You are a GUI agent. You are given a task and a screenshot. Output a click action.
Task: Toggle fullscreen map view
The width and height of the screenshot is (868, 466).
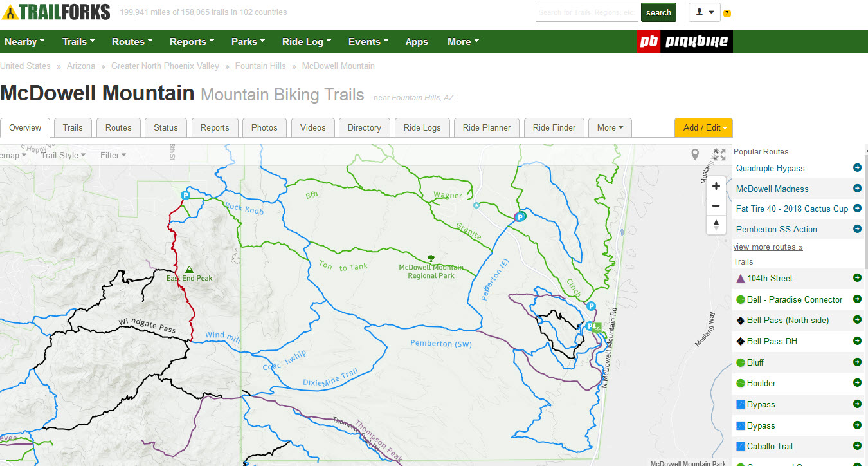tap(719, 154)
